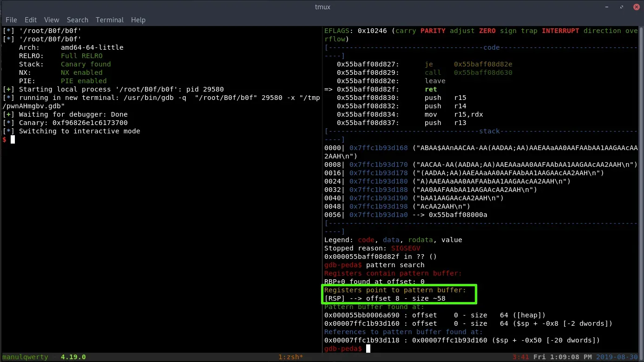
Task: Select the 1:zsh* tmux window tab
Action: point(290,357)
